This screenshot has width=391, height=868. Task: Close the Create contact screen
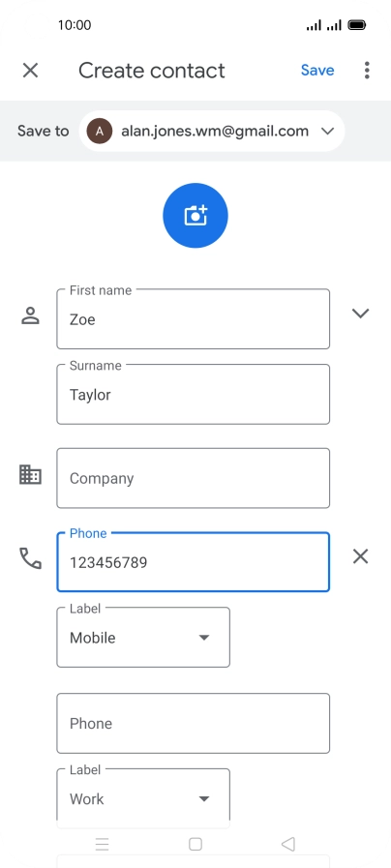[x=30, y=71]
